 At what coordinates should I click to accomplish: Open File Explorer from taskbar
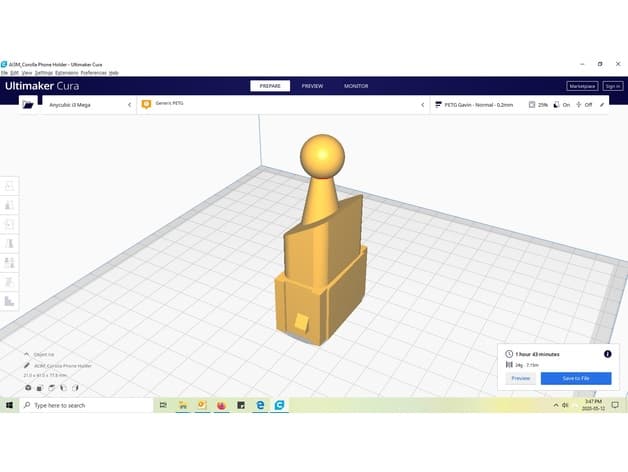(x=183, y=405)
